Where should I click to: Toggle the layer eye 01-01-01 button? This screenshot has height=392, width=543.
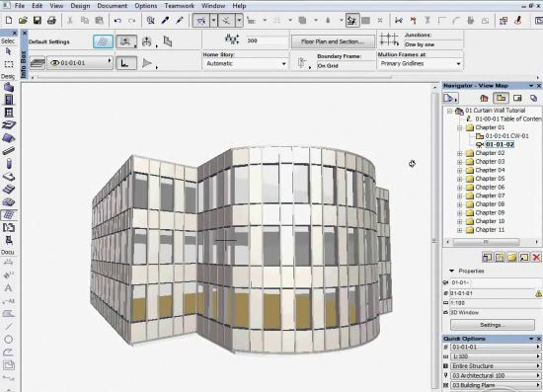[79, 62]
